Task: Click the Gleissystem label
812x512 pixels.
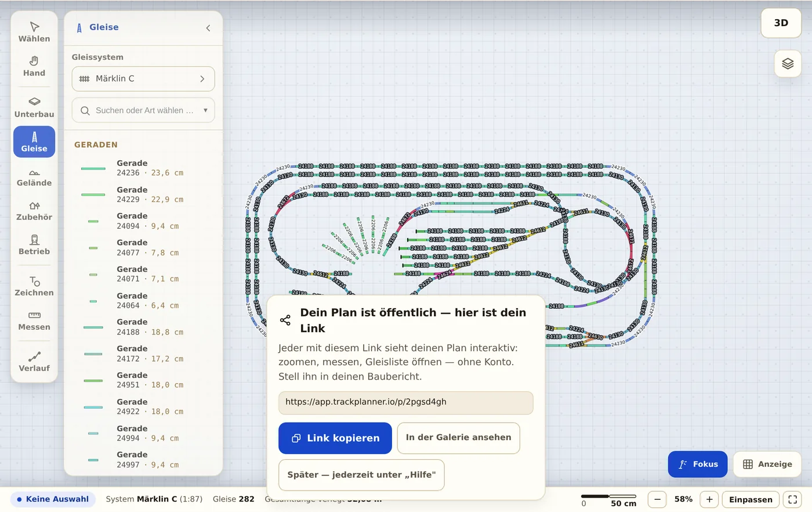Action: click(x=97, y=57)
